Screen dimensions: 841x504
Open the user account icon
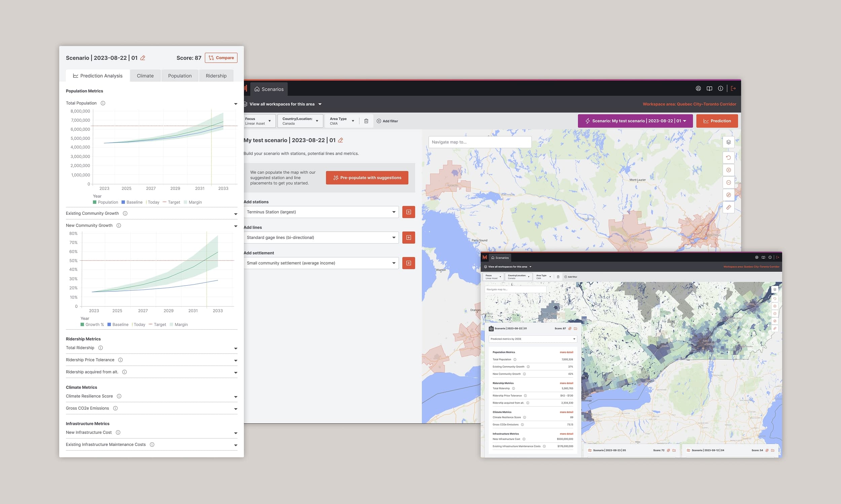[698, 89]
